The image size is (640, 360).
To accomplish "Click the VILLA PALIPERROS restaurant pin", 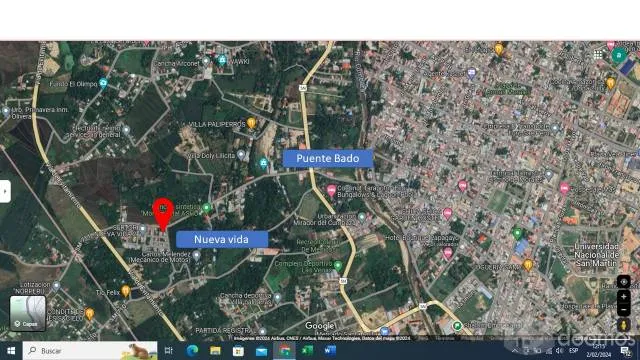I will tap(251, 123).
